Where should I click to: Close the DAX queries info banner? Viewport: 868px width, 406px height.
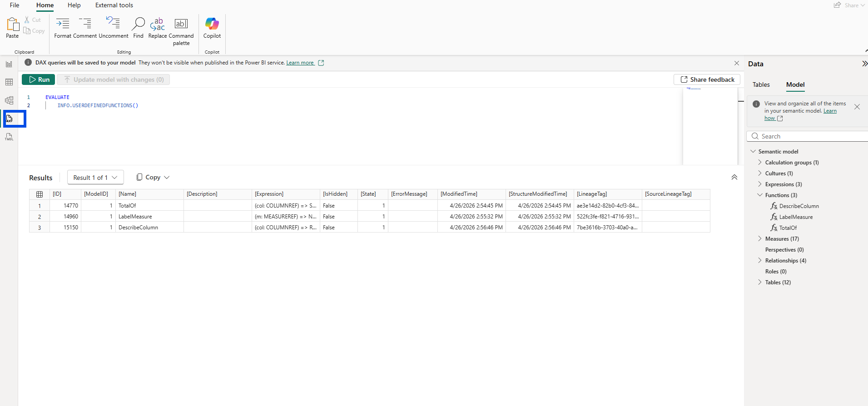pyautogui.click(x=737, y=63)
